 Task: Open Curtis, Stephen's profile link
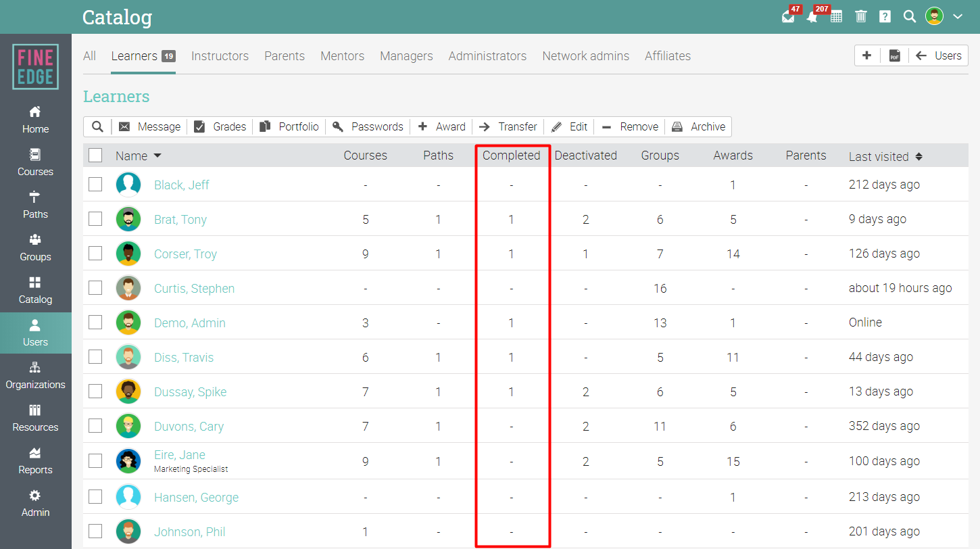coord(194,289)
